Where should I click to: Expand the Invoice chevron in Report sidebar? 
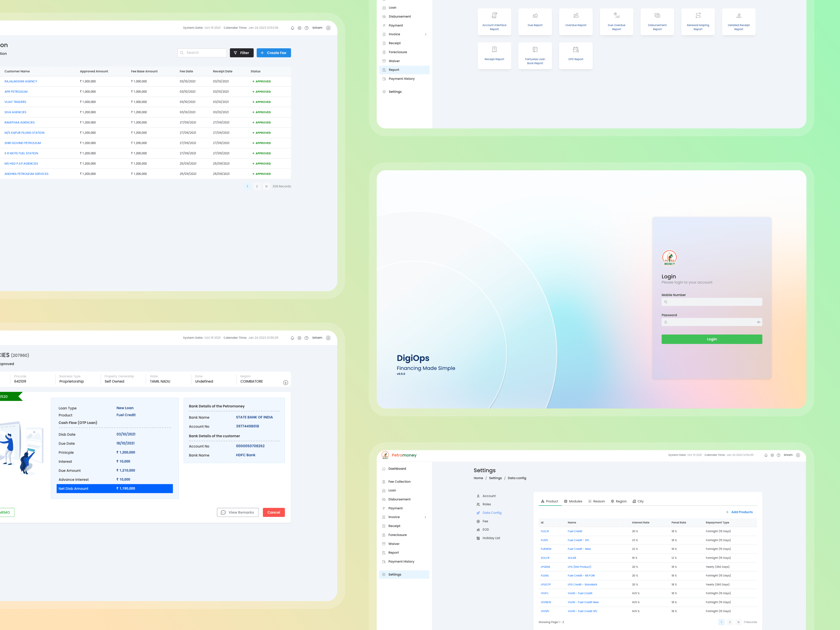click(x=425, y=35)
